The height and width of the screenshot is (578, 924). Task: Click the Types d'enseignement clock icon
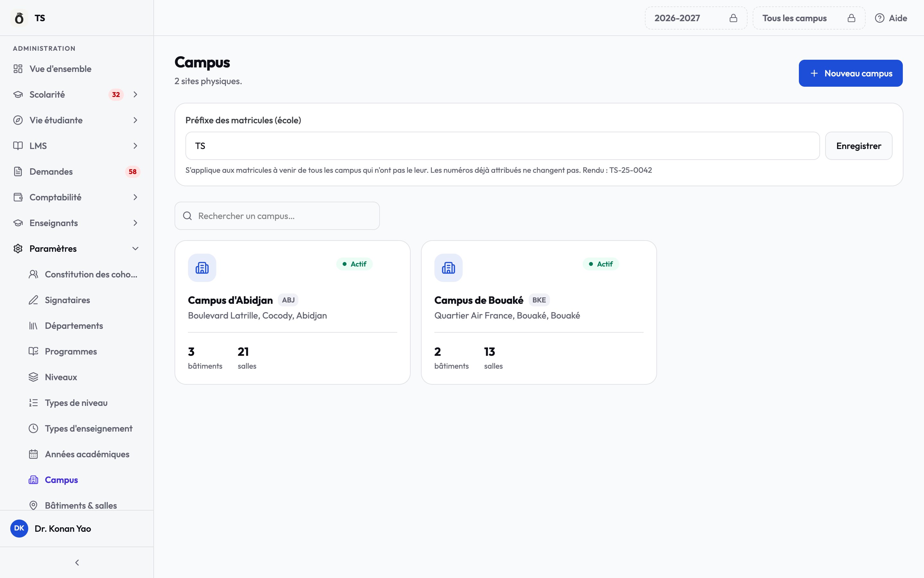point(33,429)
